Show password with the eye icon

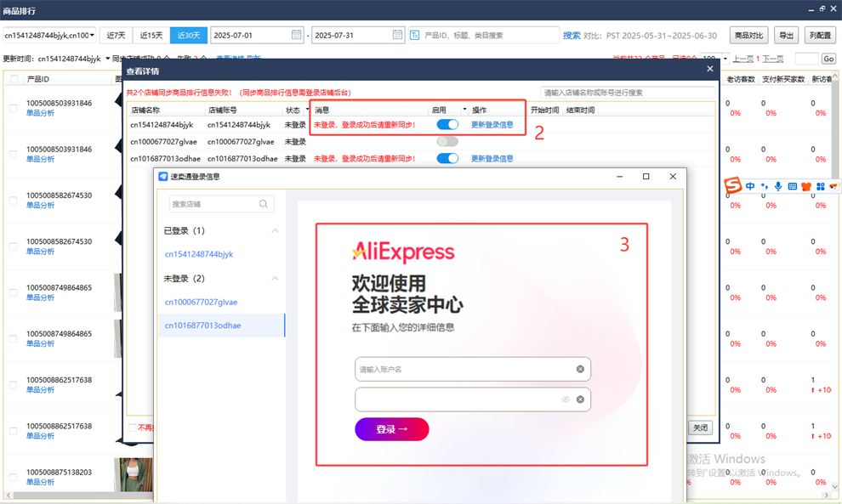point(566,399)
